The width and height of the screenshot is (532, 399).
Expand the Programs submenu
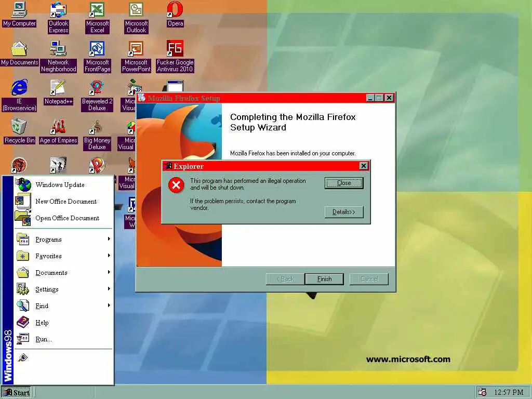[x=64, y=239]
